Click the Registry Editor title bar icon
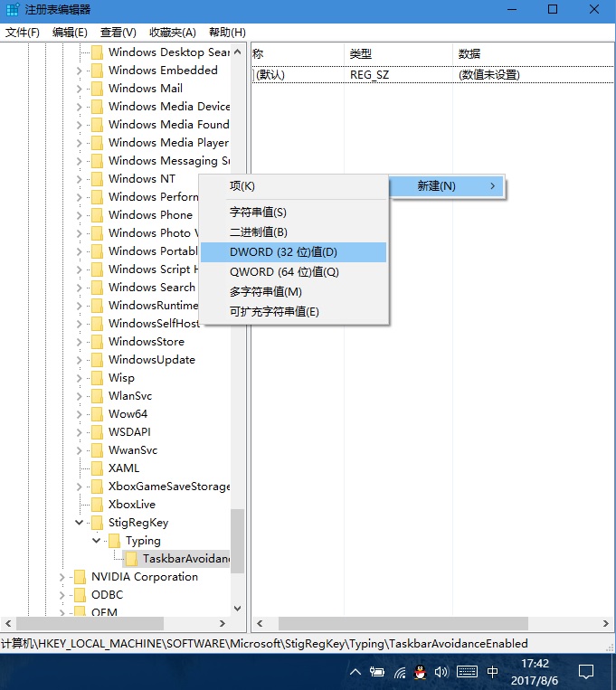The image size is (616, 690). pos(13,9)
